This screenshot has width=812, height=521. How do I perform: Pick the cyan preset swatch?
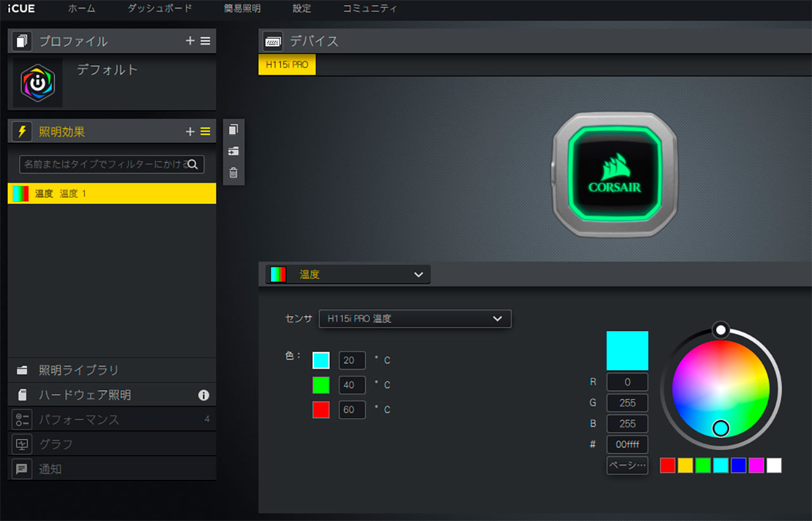(x=721, y=465)
